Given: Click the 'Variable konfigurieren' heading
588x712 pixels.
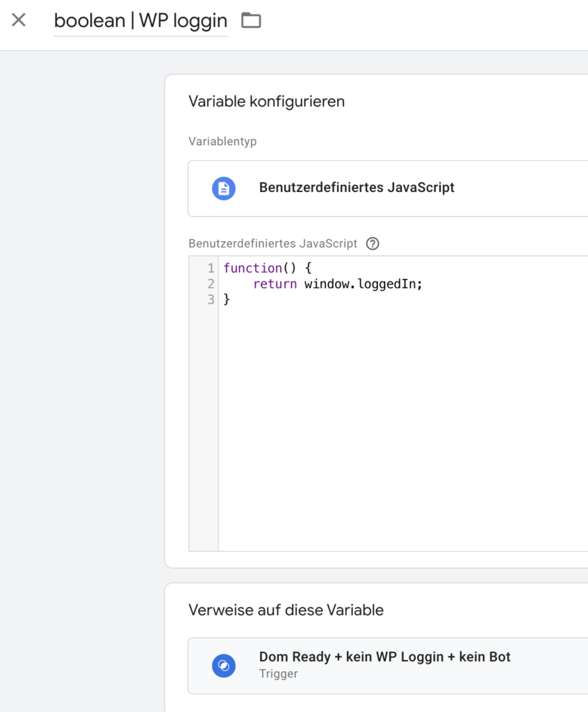Looking at the screenshot, I should coord(266,102).
